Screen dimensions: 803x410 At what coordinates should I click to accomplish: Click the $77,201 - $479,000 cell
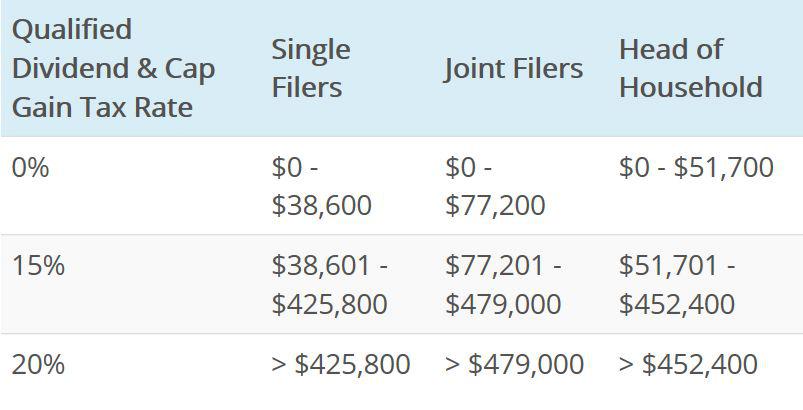tap(503, 285)
